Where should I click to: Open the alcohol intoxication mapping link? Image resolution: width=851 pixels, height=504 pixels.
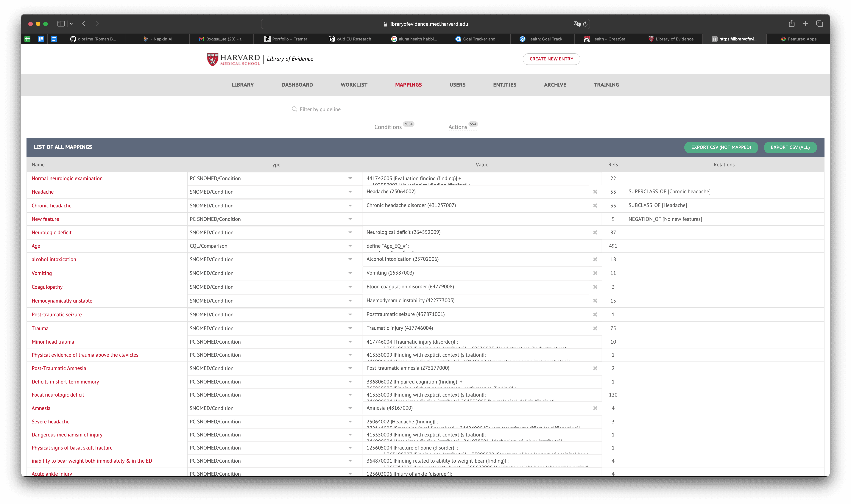(x=54, y=259)
